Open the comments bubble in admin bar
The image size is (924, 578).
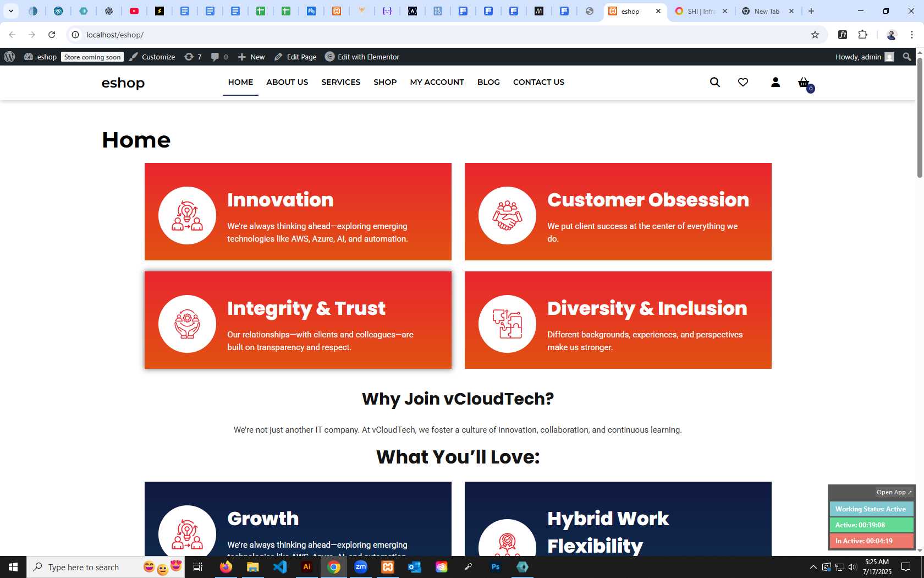219,57
